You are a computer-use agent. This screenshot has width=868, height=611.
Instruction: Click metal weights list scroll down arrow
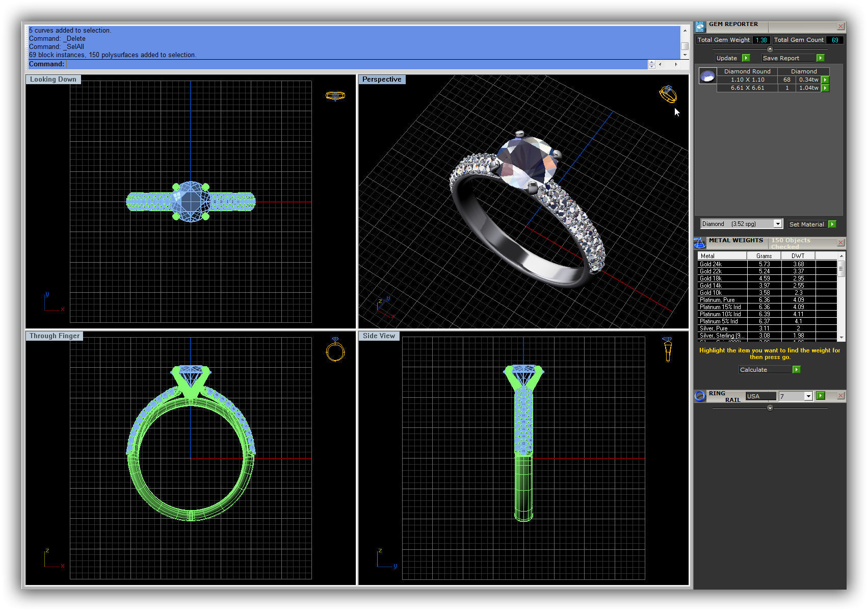[841, 338]
